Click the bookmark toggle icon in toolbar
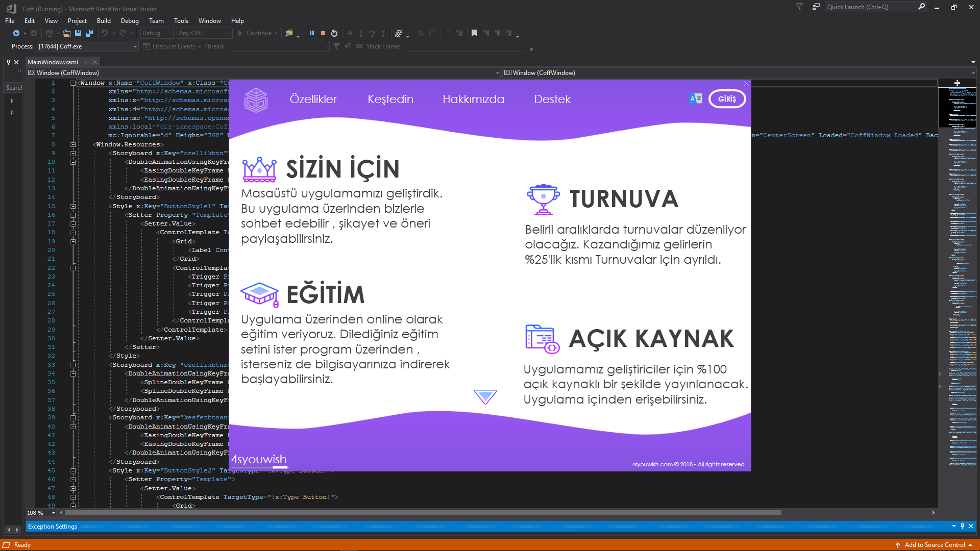 tap(474, 33)
